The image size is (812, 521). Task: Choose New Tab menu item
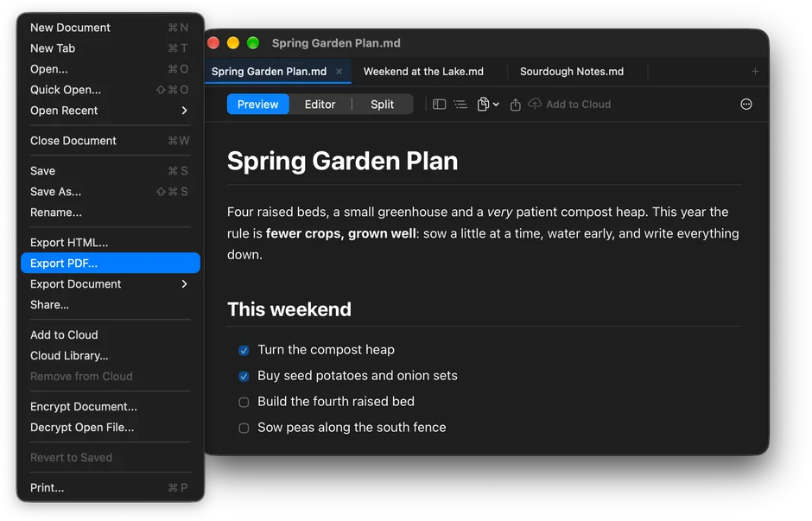[x=111, y=48]
